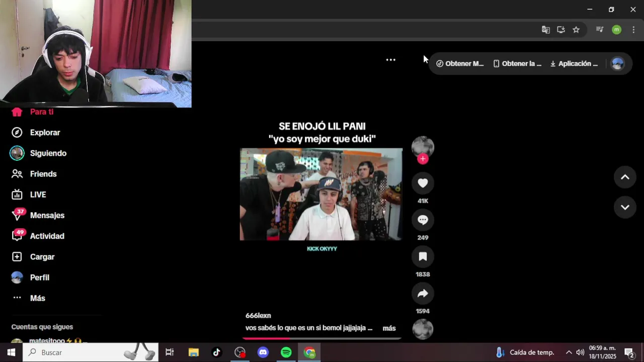Open the Friends section
This screenshot has height=362, width=644.
click(x=34, y=174)
